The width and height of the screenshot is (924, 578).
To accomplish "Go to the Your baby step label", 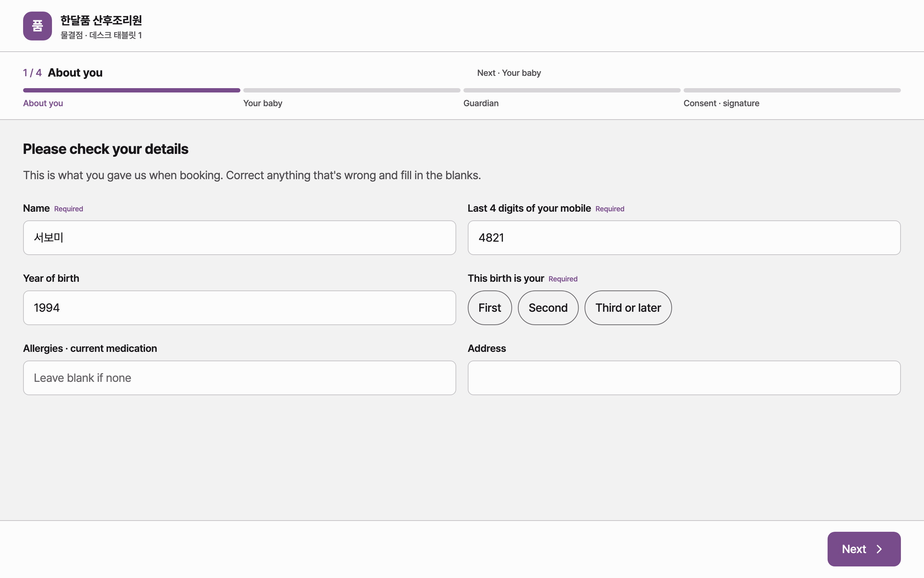I will [263, 103].
